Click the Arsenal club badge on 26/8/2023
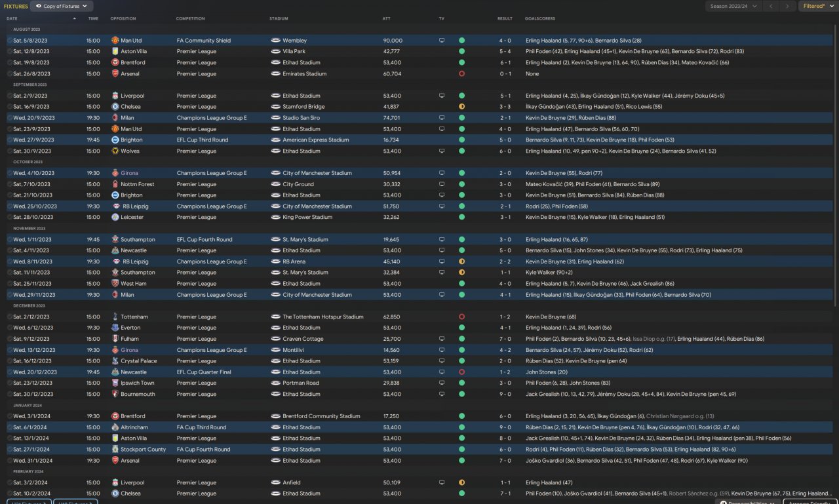839x504 pixels. [x=115, y=74]
